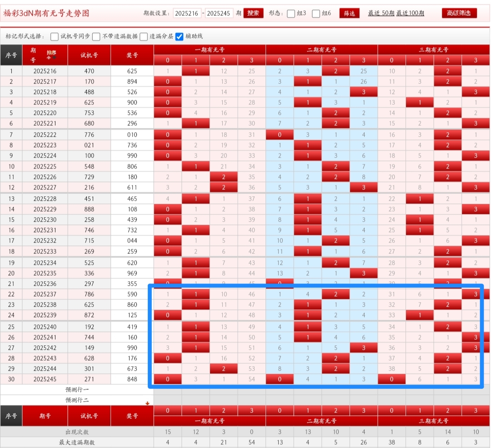Focus the end period field 2025245

tap(219, 13)
